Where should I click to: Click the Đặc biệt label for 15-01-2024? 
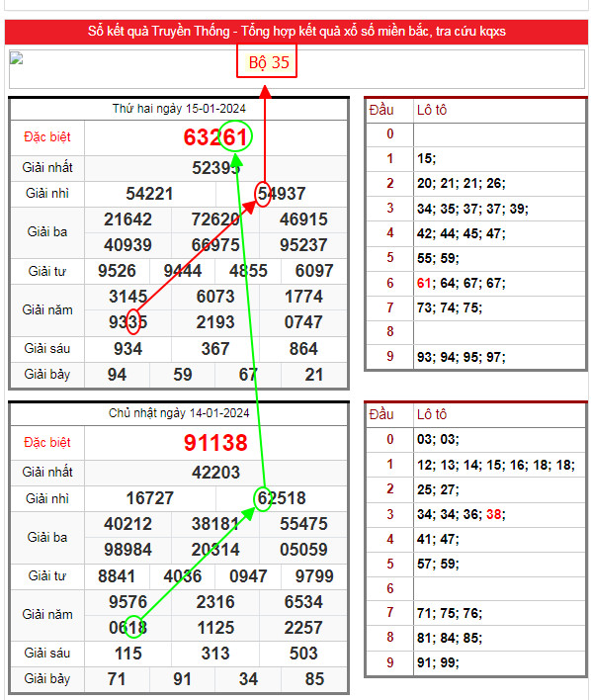pos(47,137)
